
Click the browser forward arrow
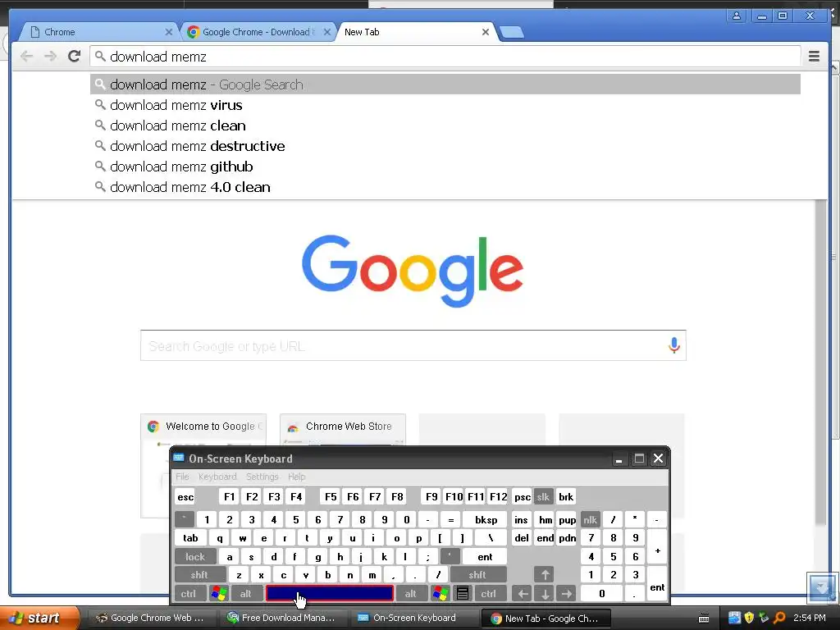50,57
